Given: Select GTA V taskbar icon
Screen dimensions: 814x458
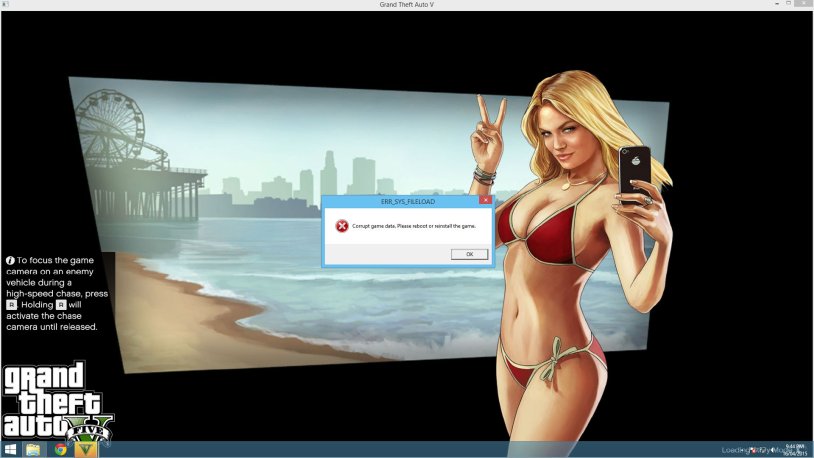Looking at the screenshot, I should 86,450.
